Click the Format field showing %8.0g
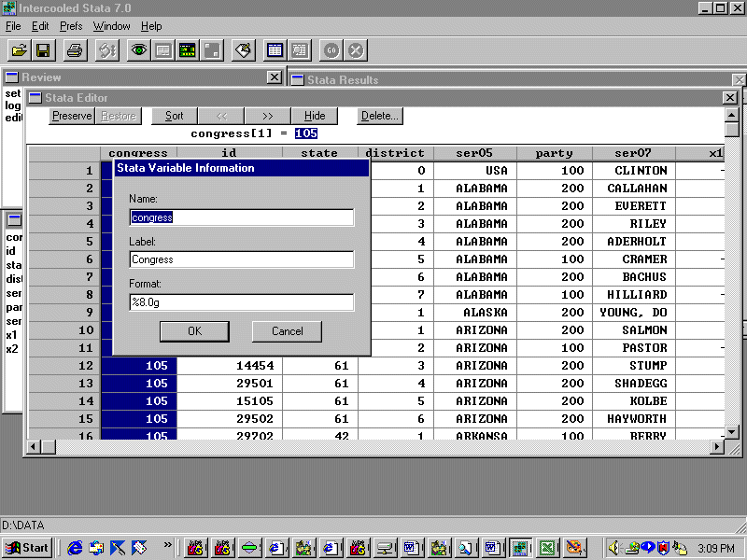The width and height of the screenshot is (747, 560). coord(241,302)
